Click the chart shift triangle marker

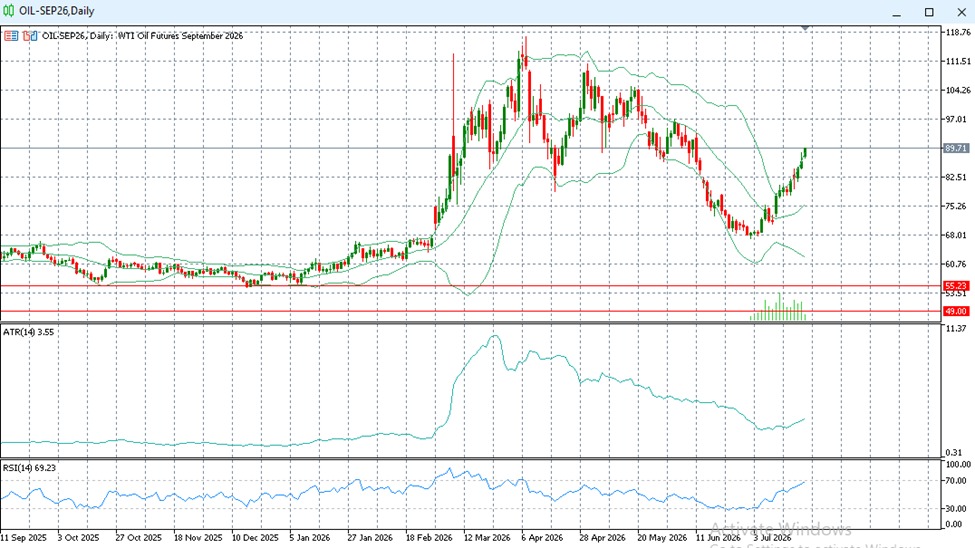tap(805, 28)
